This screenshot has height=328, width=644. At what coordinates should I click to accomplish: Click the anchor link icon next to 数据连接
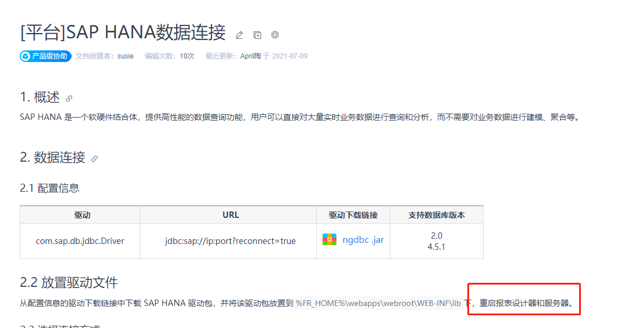(x=94, y=159)
